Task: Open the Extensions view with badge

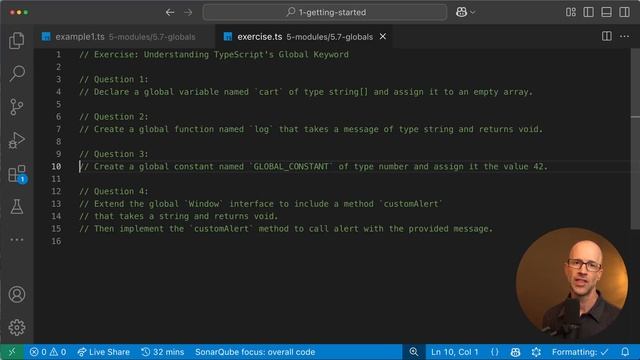Action: [x=17, y=173]
